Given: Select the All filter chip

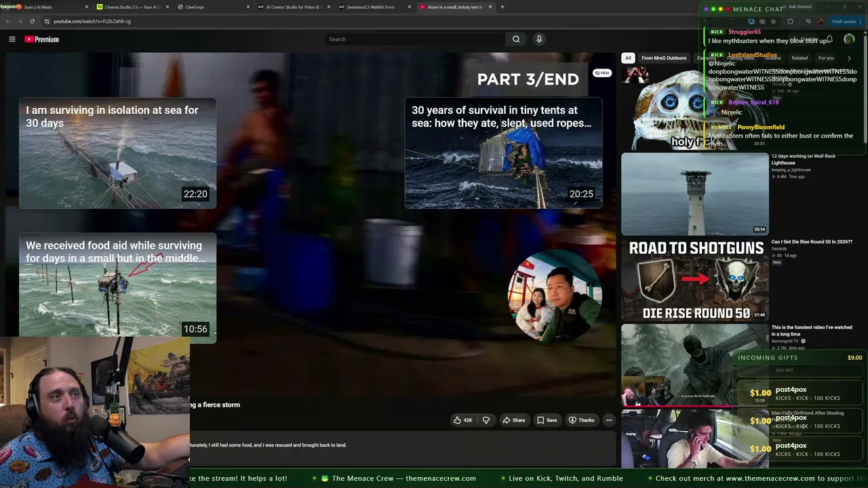Looking at the screenshot, I should coord(628,58).
